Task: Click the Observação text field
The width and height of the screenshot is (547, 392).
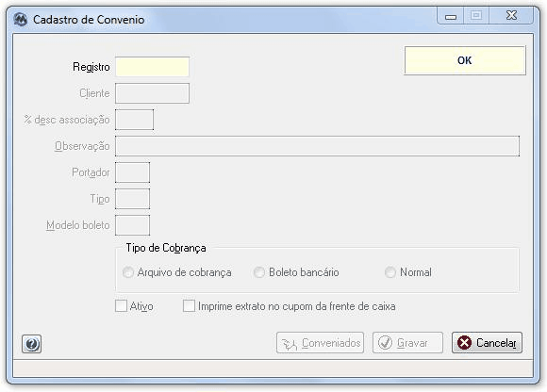Action: [x=317, y=146]
